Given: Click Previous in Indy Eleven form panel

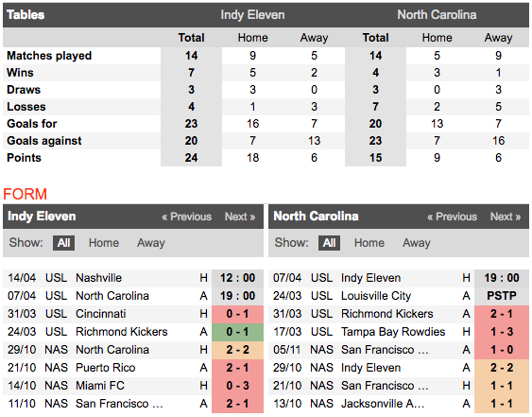Looking at the screenshot, I should click(186, 217).
